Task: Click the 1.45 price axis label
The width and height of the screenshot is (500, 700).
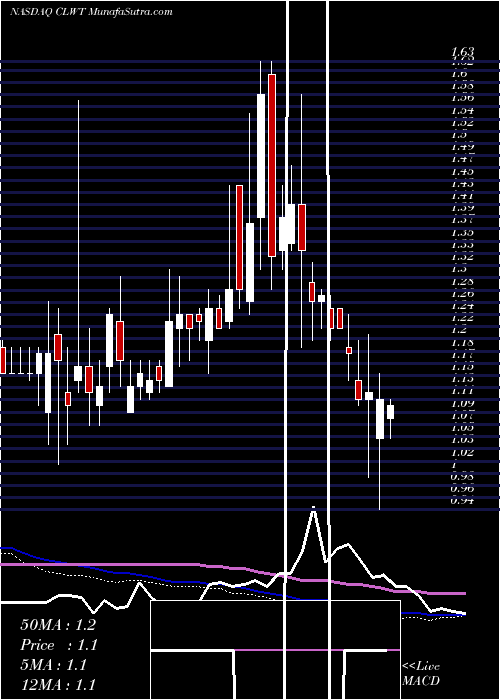Action: [x=462, y=171]
